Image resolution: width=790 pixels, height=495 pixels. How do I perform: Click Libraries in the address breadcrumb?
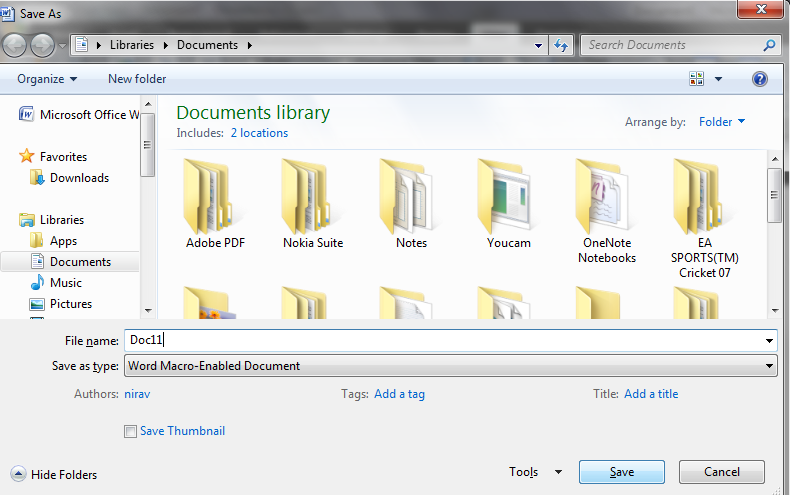pyautogui.click(x=132, y=45)
